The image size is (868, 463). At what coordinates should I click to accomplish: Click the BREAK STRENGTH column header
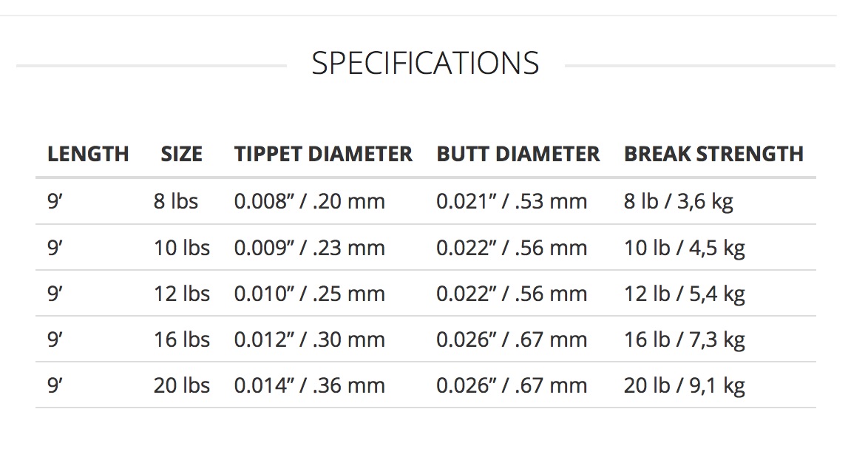point(713,154)
